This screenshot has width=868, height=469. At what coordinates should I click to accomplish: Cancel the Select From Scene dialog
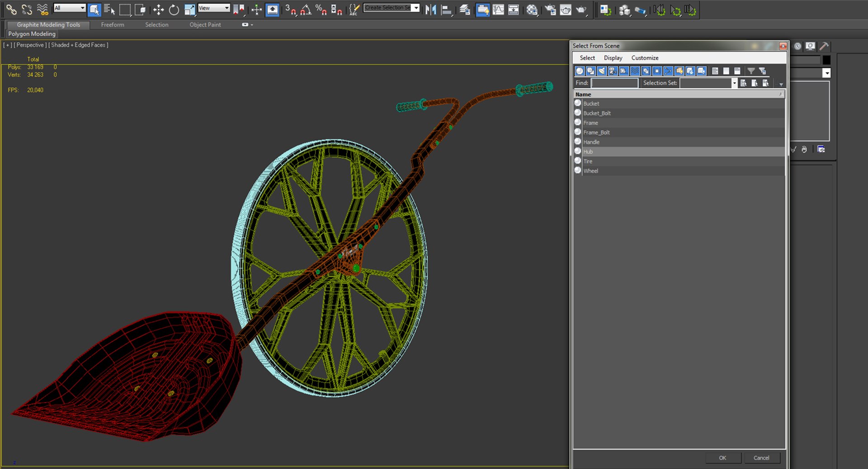click(761, 458)
